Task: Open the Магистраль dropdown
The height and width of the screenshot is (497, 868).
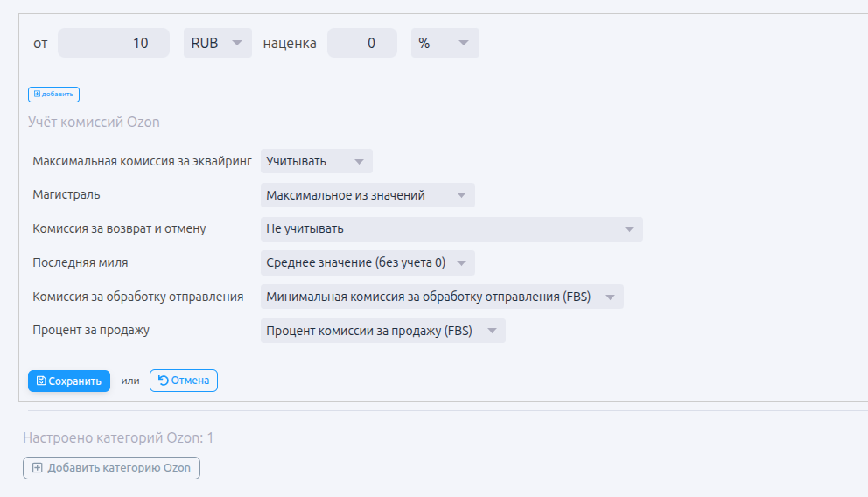Action: tap(367, 195)
